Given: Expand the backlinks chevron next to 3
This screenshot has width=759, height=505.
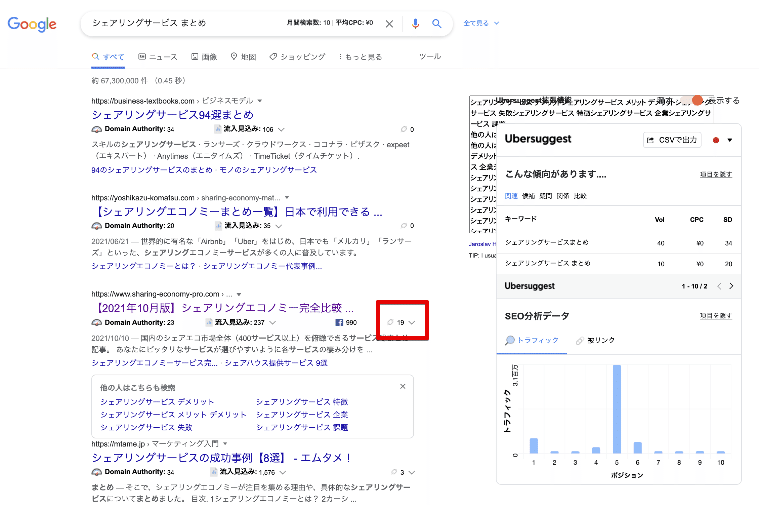Looking at the screenshot, I should pos(412,472).
